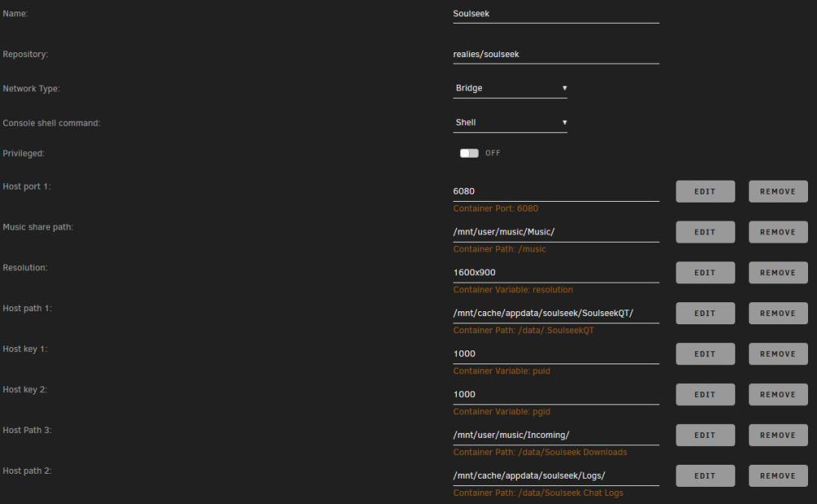
Task: Click the 'Network Type:' label
Action: (31, 89)
